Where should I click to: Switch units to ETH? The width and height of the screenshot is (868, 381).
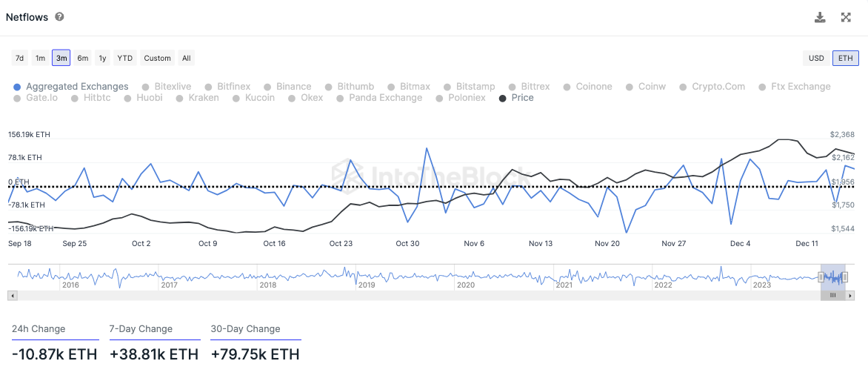click(845, 58)
